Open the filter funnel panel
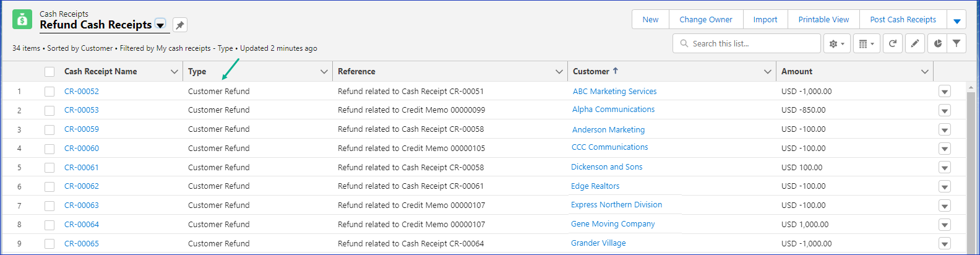 [x=956, y=44]
